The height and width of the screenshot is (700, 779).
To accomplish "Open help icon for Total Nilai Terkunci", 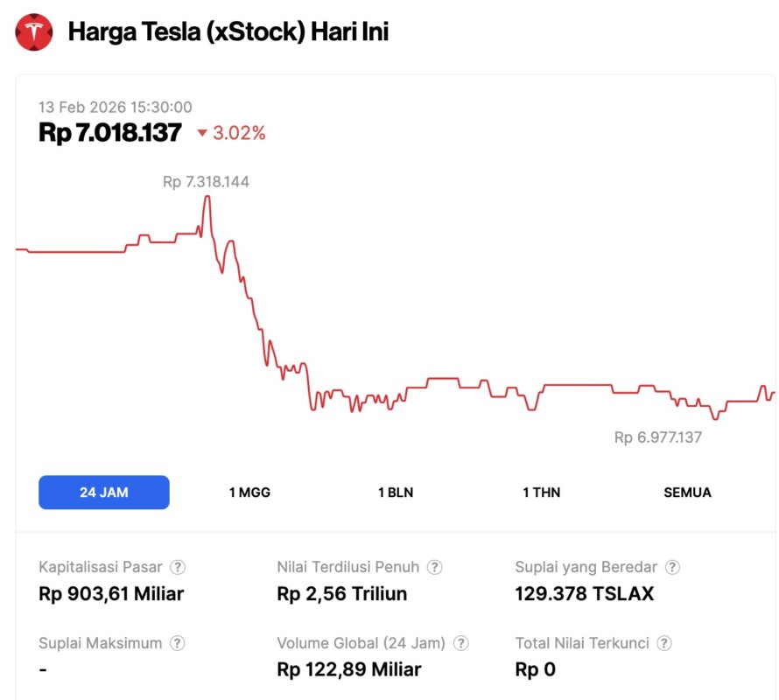I will pos(664,643).
